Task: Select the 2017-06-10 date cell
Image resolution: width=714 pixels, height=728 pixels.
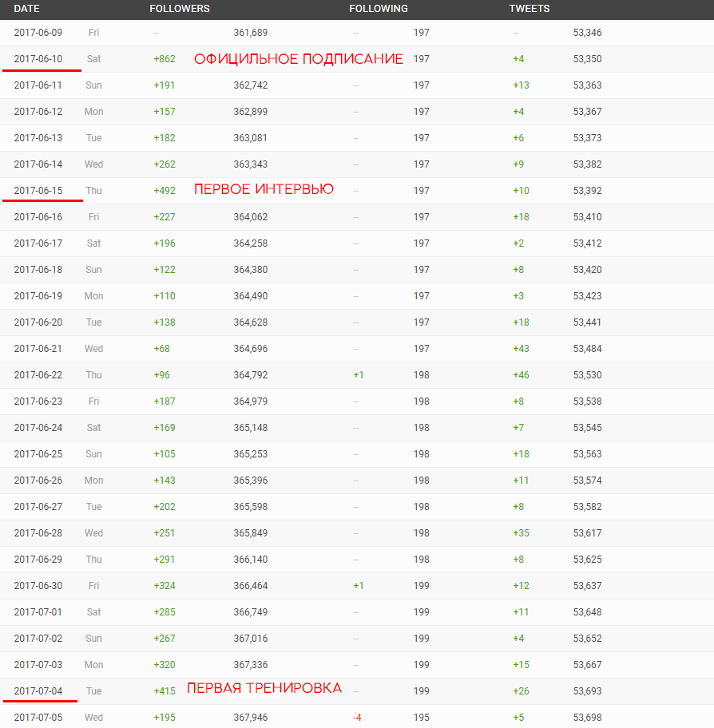Action: coord(38,59)
